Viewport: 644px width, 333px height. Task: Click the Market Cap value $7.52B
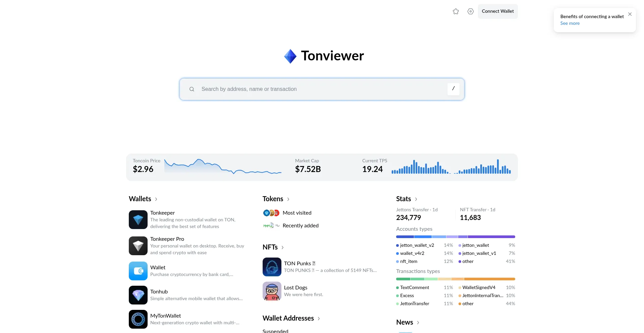pos(308,169)
